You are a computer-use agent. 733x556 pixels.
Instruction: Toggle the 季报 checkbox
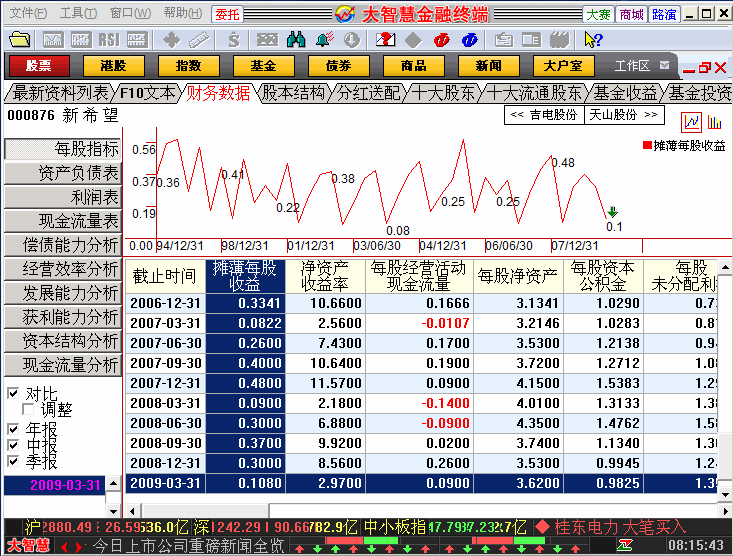pyautogui.click(x=13, y=462)
